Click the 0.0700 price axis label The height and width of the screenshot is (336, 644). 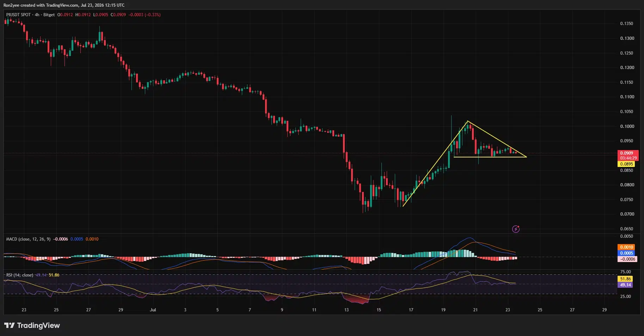tap(626, 214)
